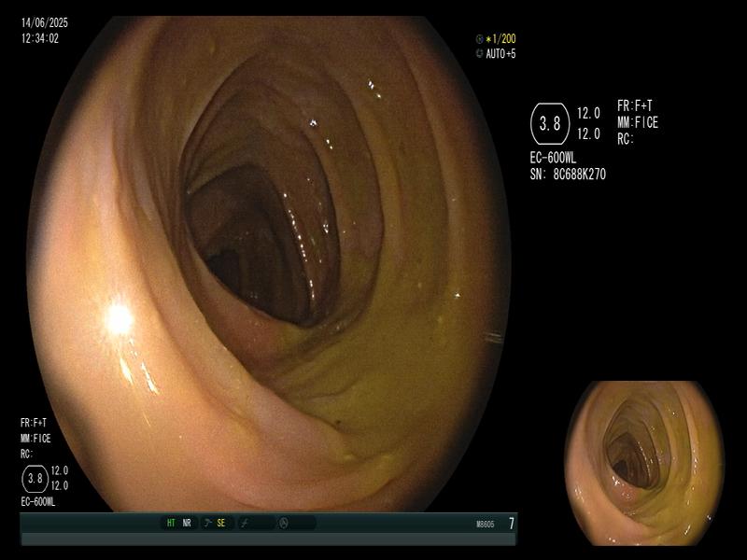This screenshot has width=747, height=560.
Task: Click the brightness icon beside AUTO+5
Action: (x=480, y=54)
